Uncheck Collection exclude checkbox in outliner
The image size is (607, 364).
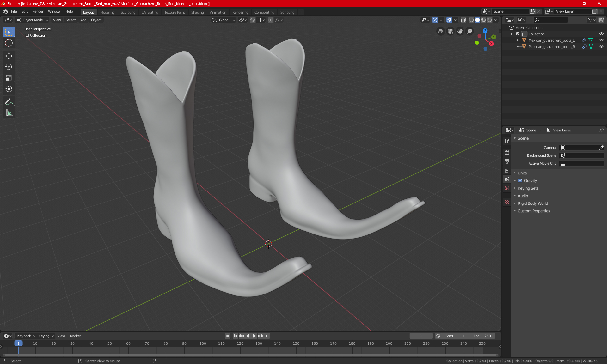(518, 34)
